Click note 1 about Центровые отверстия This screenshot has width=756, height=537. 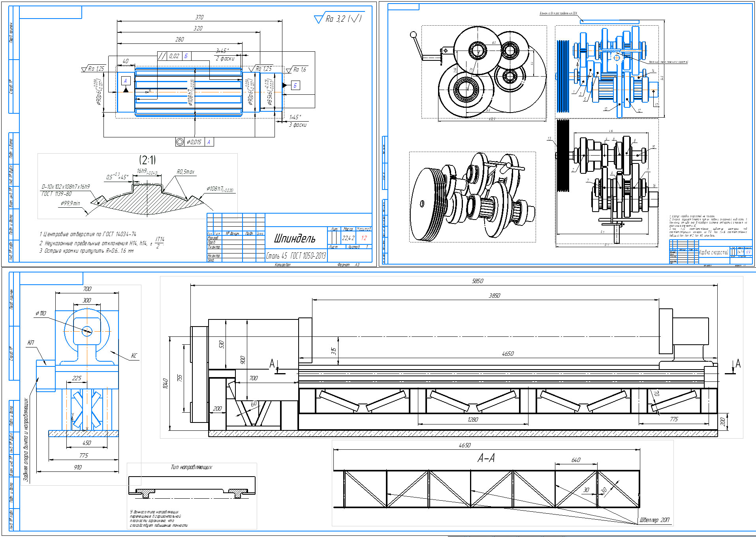tap(88, 234)
